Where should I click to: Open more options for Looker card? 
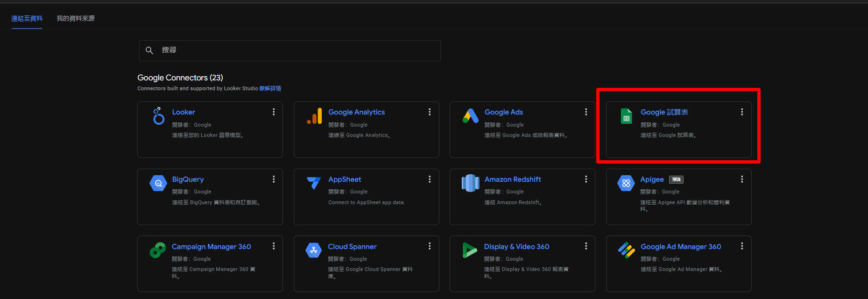coord(274,112)
